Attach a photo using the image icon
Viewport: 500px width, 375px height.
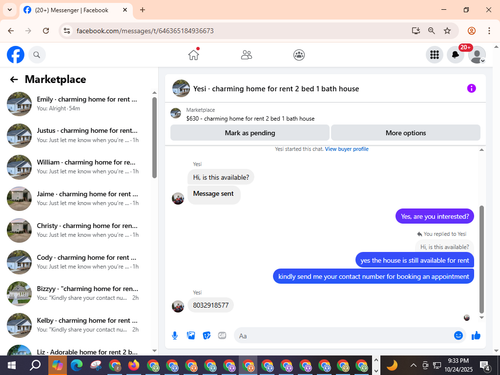coord(191,335)
